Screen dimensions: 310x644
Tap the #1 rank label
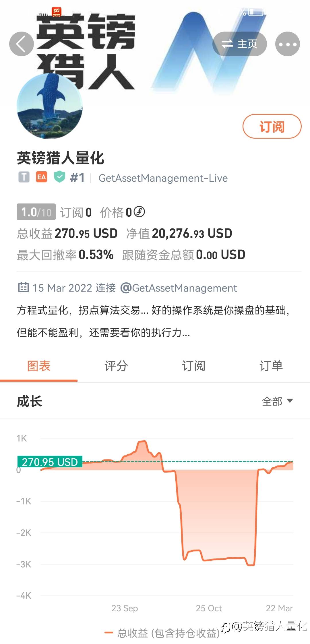pyautogui.click(x=77, y=178)
